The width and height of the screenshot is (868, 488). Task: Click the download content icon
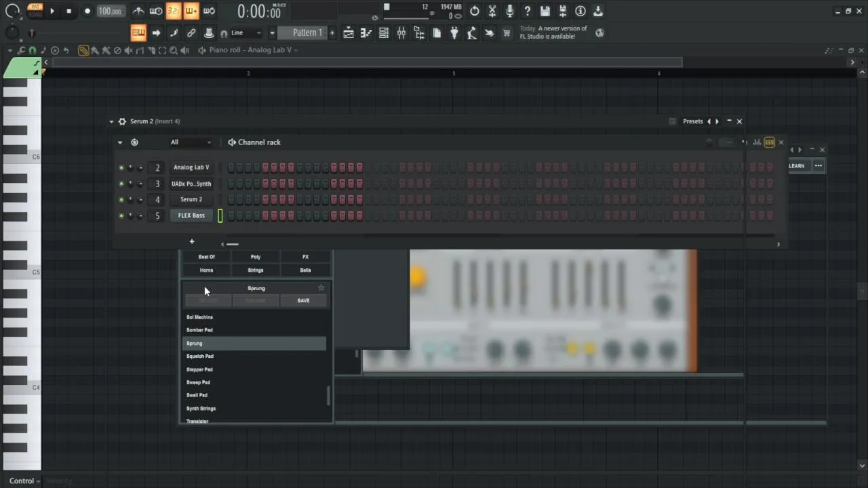coord(598,11)
